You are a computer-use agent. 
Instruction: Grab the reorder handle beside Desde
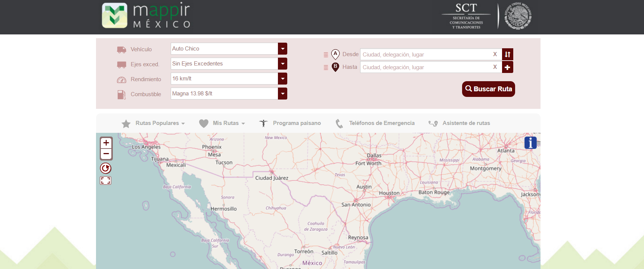pyautogui.click(x=326, y=55)
